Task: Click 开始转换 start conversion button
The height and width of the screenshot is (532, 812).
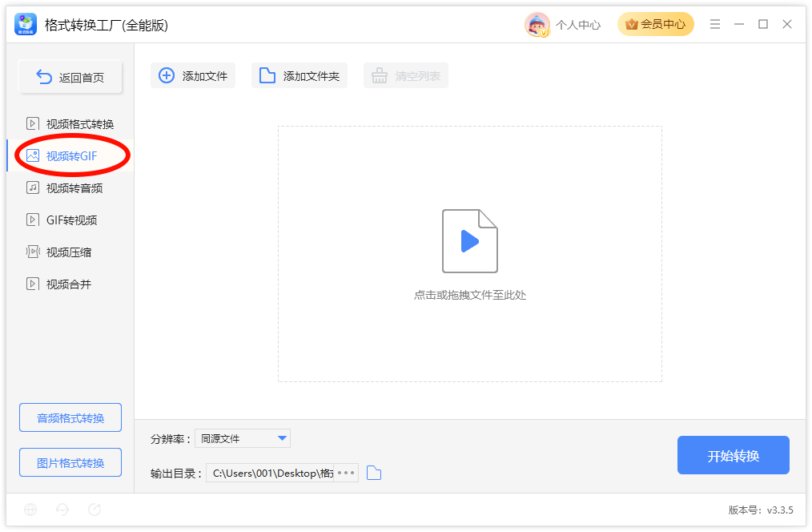Action: coord(734,455)
